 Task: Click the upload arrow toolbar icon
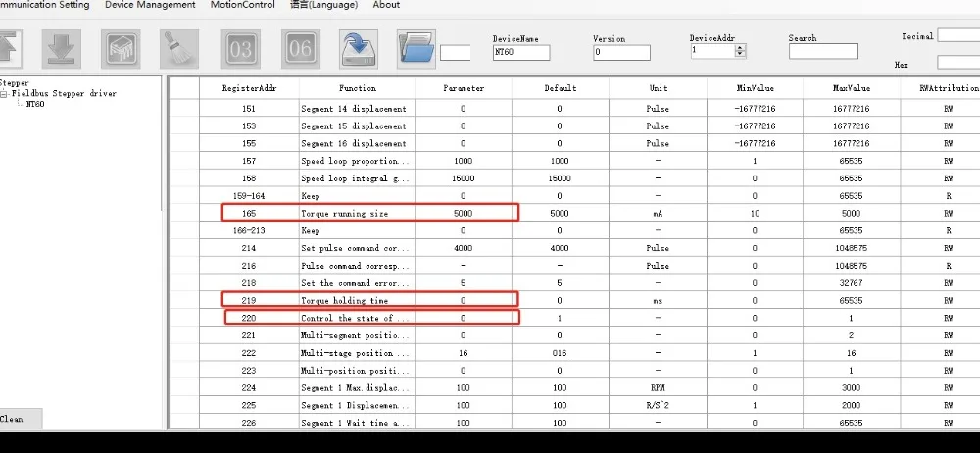click(11, 49)
